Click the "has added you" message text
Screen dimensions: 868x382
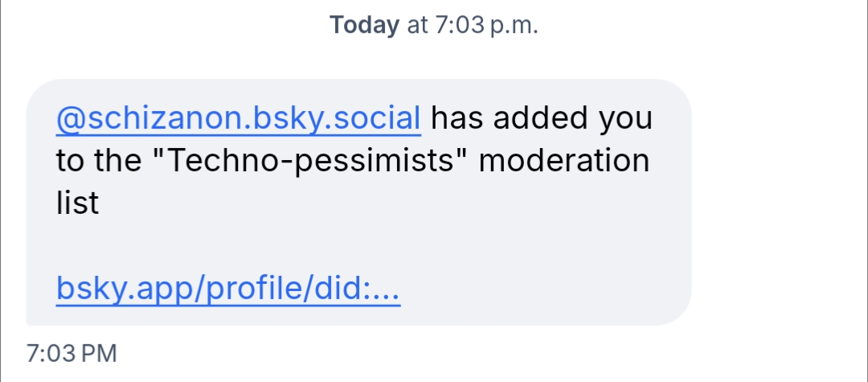[x=542, y=120]
